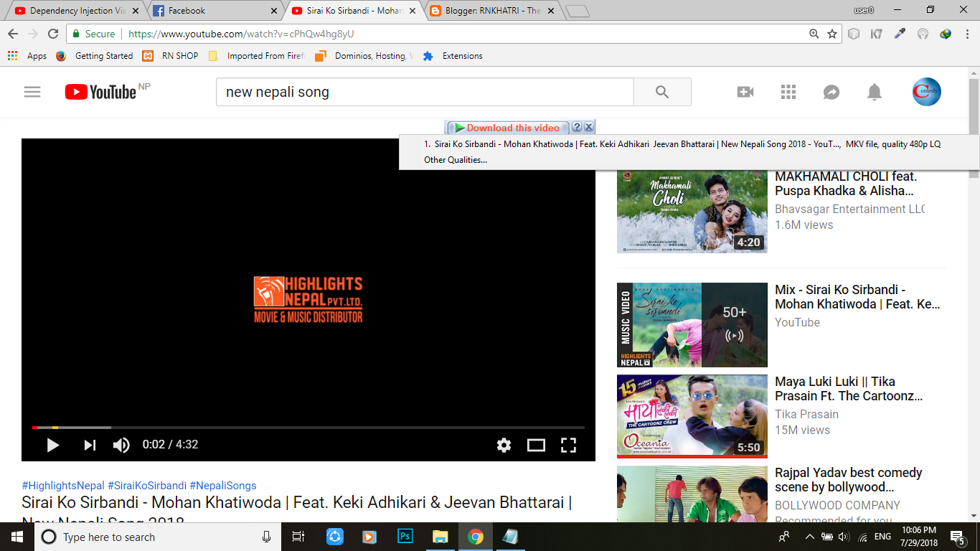Open a new browser tab
980x551 pixels.
tap(578, 11)
